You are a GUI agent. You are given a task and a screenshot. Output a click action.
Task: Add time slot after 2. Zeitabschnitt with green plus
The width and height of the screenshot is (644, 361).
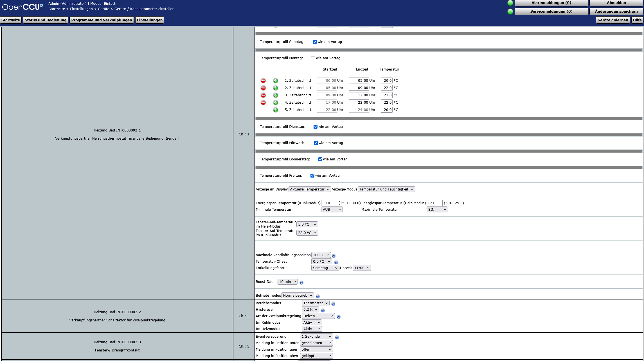tap(276, 88)
